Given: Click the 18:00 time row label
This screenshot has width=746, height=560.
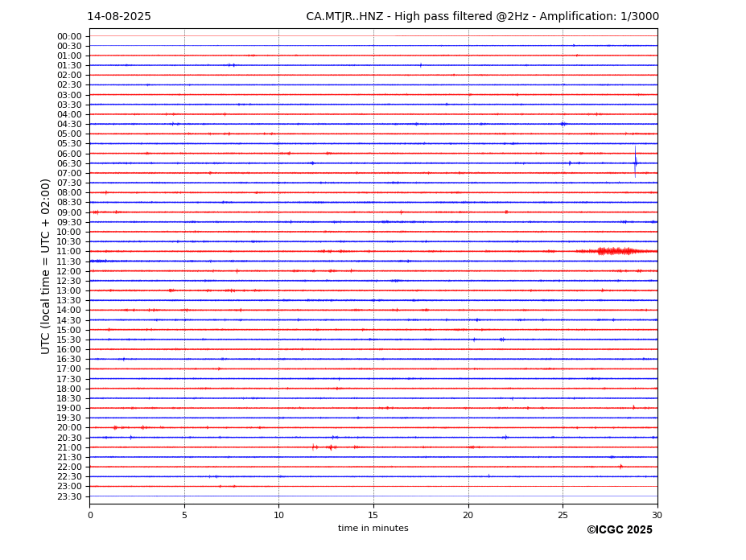Looking at the screenshot, I should 69,389.
